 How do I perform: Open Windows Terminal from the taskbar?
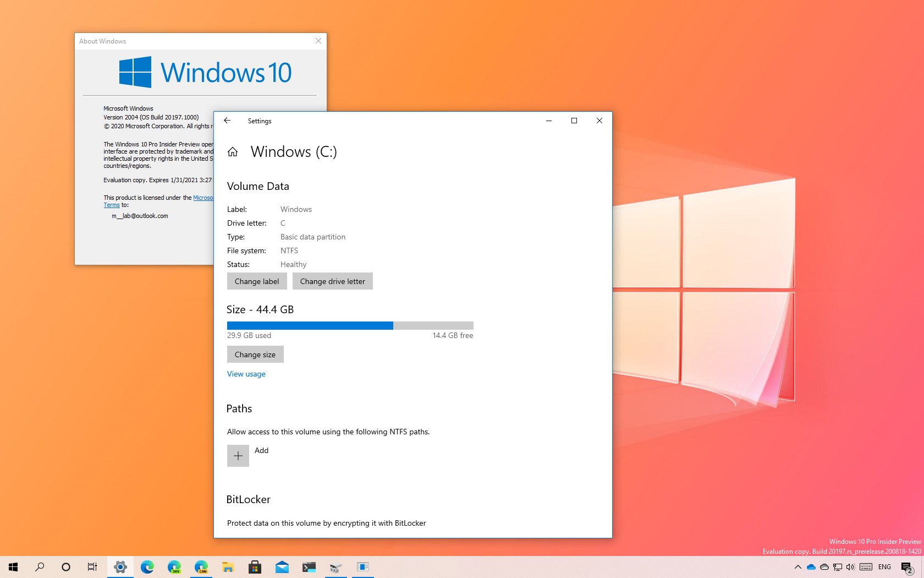(309, 567)
